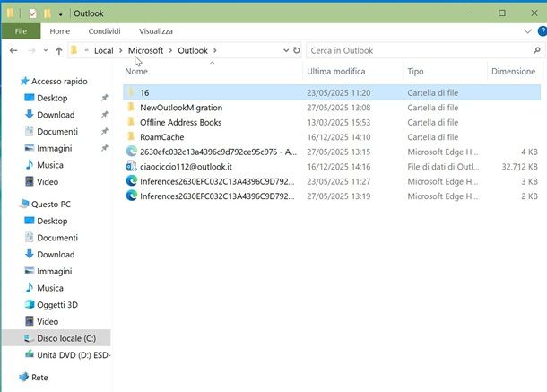The width and height of the screenshot is (547, 392).
Task: Open Oggetti 3D folder
Action: pos(57,305)
